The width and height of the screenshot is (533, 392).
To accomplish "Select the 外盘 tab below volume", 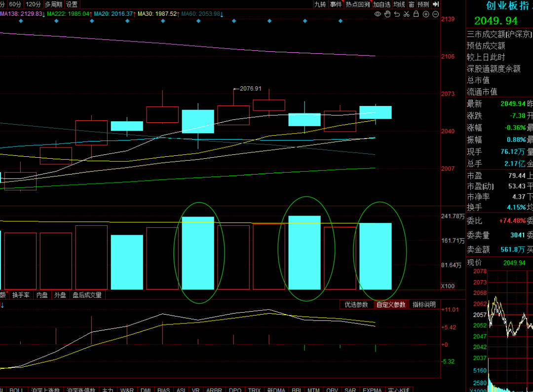I will coord(60,295).
